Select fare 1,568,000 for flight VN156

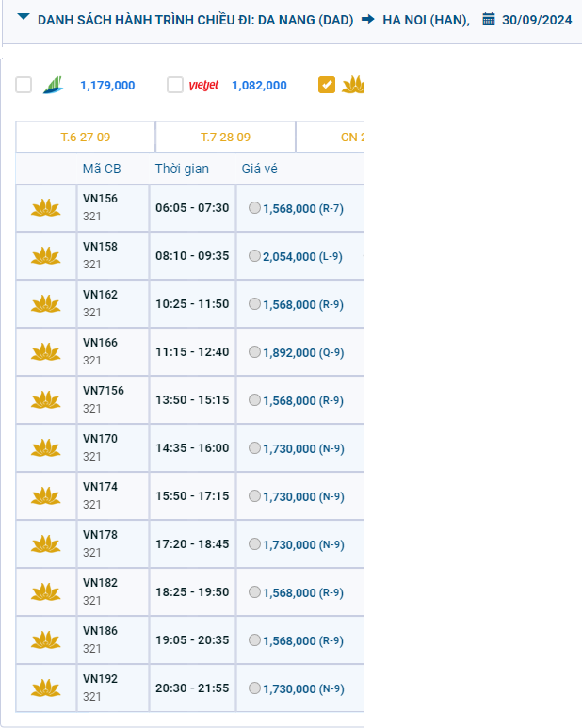tap(255, 208)
